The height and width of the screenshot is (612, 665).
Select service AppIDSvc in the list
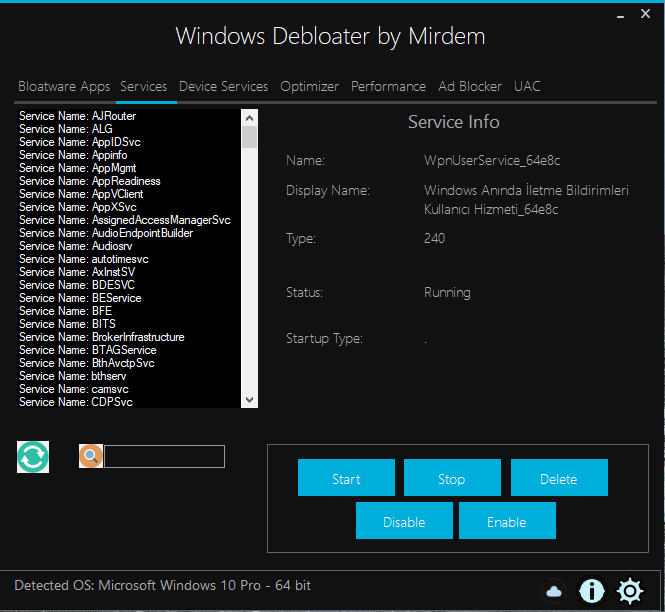coord(129,142)
